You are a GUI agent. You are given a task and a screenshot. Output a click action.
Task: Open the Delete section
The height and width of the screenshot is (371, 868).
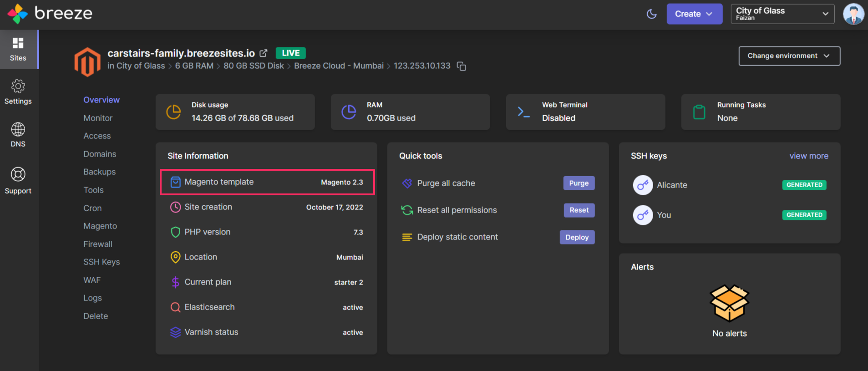96,316
